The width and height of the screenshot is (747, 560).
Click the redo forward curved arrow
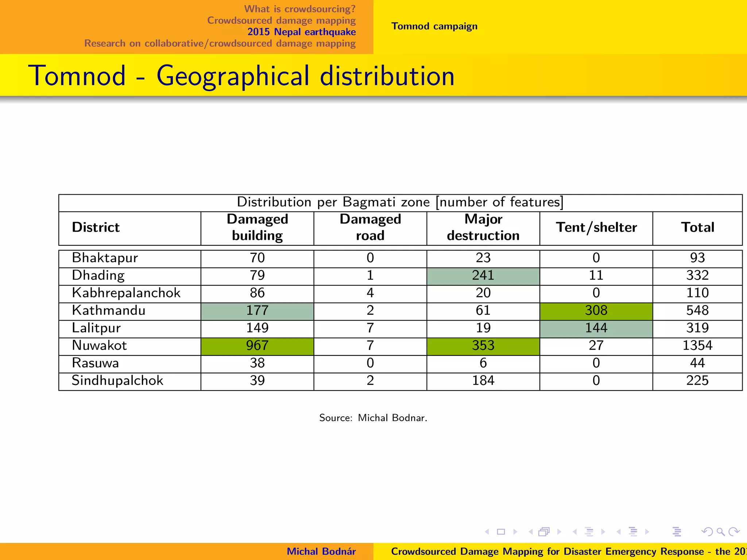click(x=734, y=532)
